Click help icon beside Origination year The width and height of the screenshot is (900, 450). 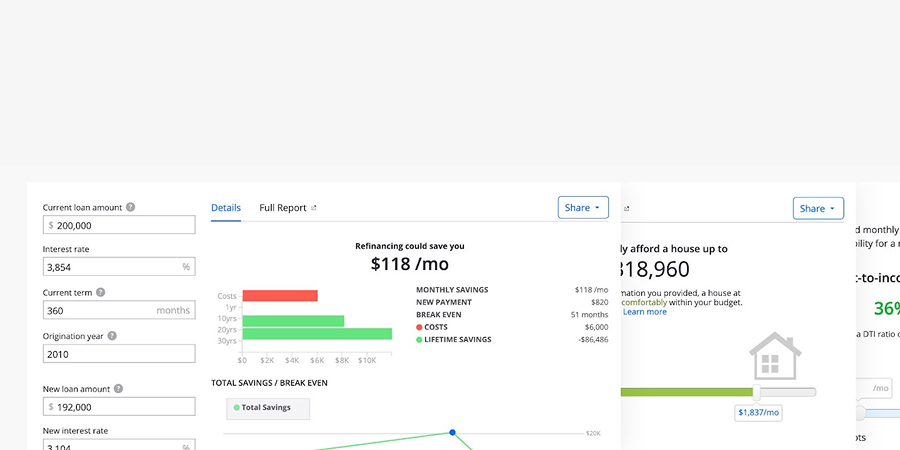(112, 336)
